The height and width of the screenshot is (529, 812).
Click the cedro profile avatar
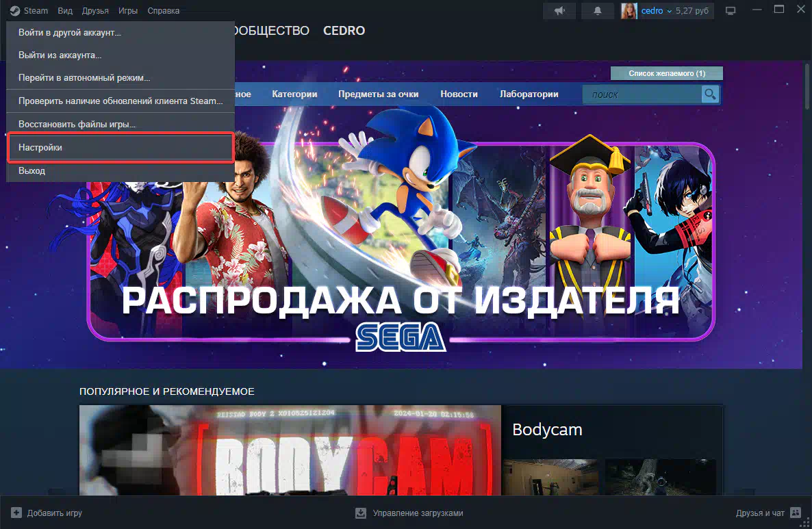629,11
